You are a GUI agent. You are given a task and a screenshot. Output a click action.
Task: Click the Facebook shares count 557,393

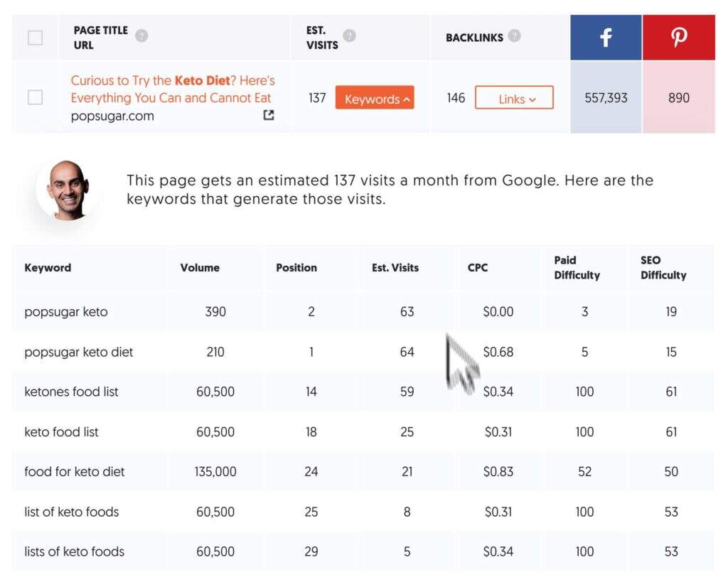[x=606, y=97]
